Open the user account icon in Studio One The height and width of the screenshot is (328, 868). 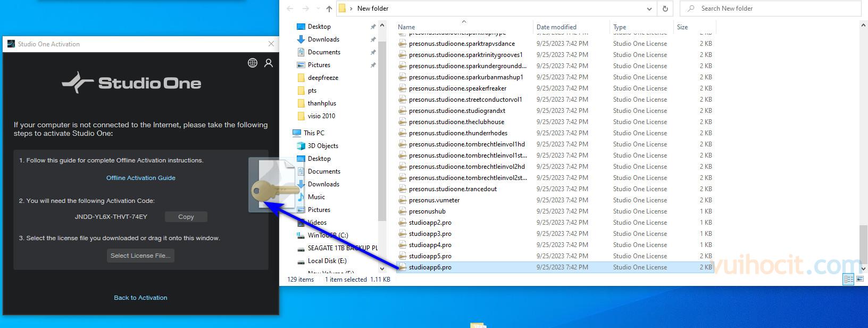pyautogui.click(x=269, y=63)
